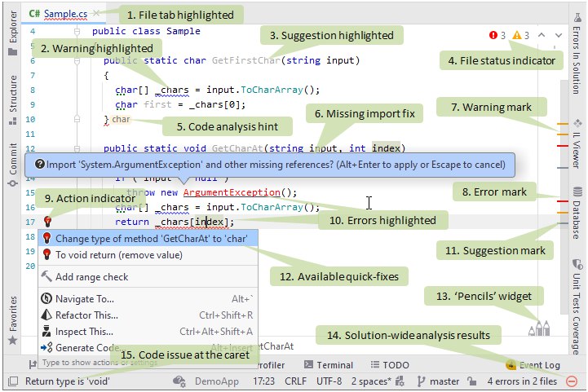Viewport: 588px width, 392px height.
Task: Open the Explorer tool window
Action: 13,33
